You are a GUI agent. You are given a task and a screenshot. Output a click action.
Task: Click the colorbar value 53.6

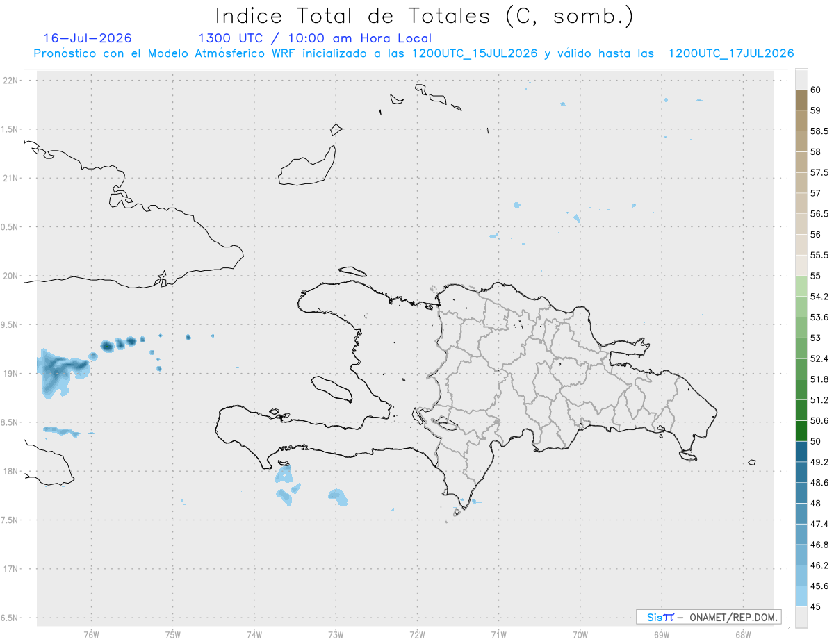pyautogui.click(x=819, y=317)
